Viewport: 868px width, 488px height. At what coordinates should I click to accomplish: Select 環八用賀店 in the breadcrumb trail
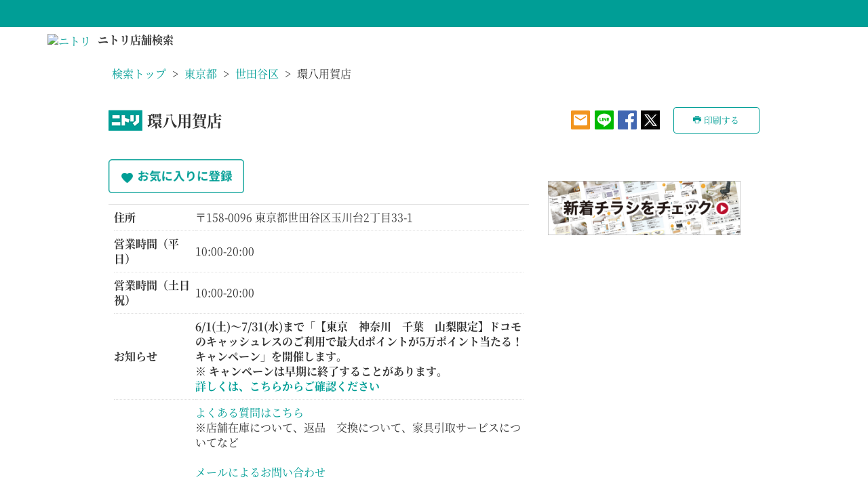point(324,74)
